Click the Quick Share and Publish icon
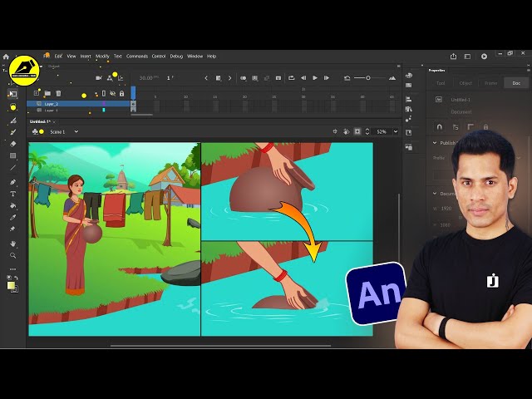 [x=453, y=57]
